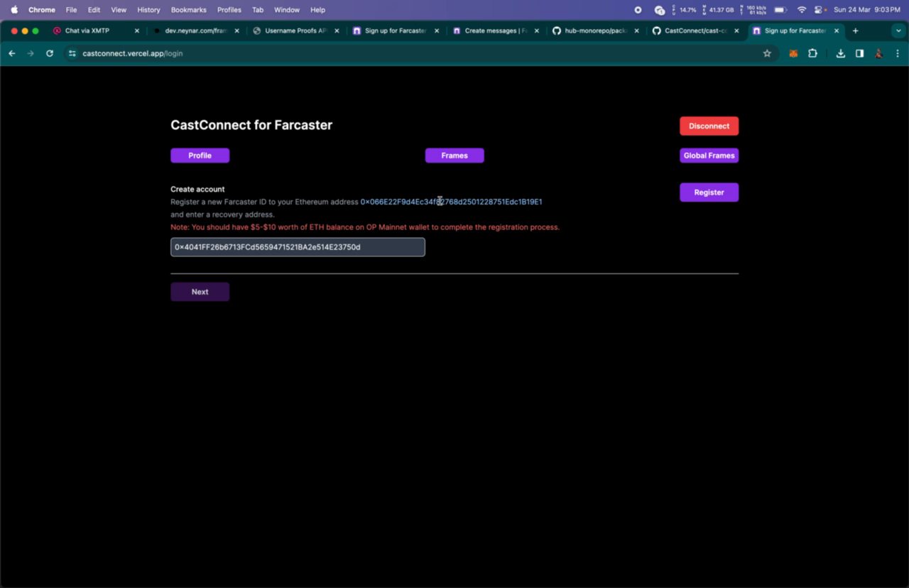Open the View menu

pos(119,10)
